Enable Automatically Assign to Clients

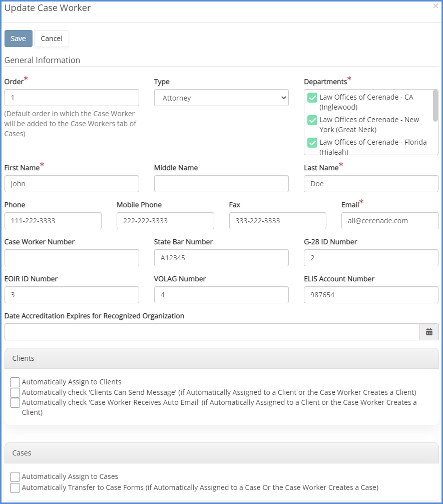click(x=15, y=382)
